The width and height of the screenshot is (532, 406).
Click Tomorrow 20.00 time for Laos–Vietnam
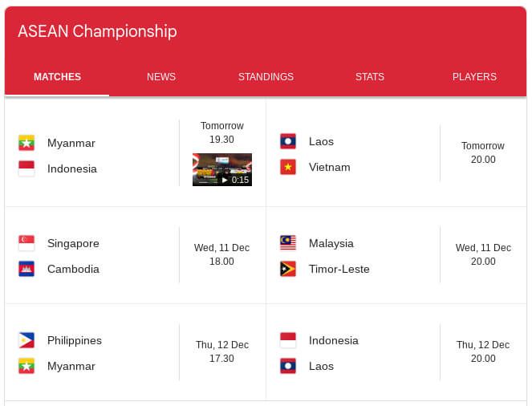(483, 152)
